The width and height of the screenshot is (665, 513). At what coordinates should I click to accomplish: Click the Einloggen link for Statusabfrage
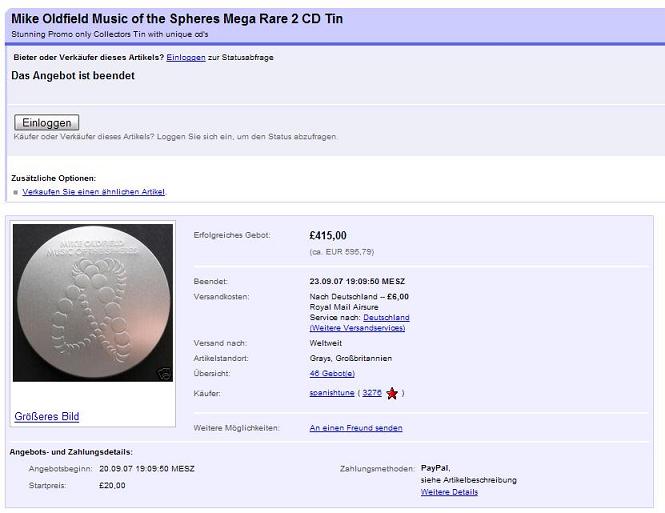click(186, 57)
